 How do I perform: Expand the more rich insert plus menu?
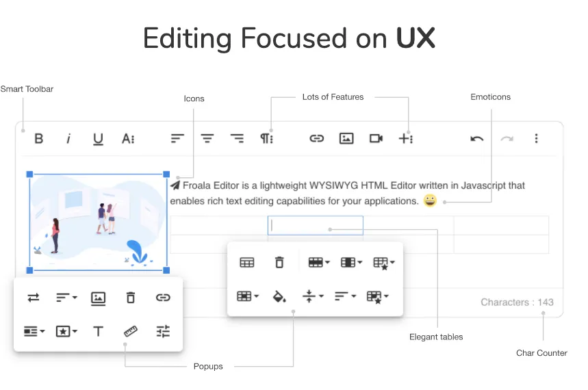click(x=406, y=138)
